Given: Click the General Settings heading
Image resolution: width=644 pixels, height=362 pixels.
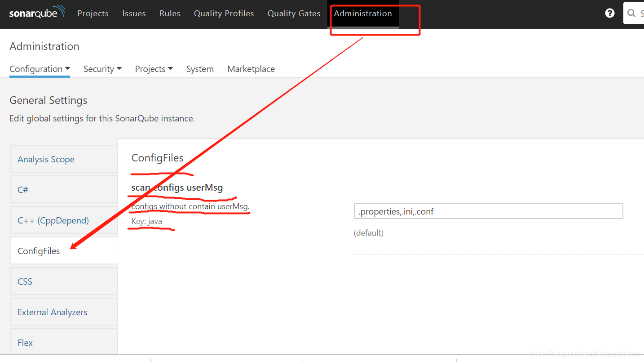Looking at the screenshot, I should pos(49,100).
